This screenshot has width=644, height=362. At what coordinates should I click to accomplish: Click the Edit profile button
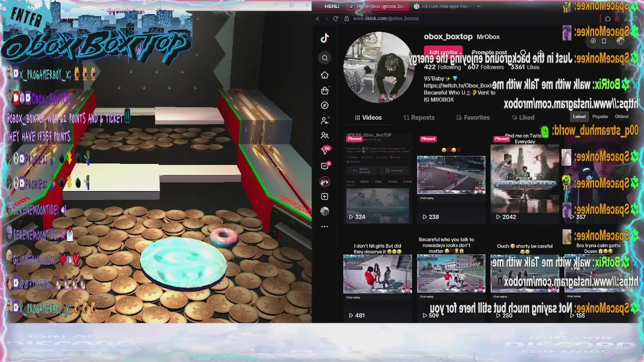443,52
